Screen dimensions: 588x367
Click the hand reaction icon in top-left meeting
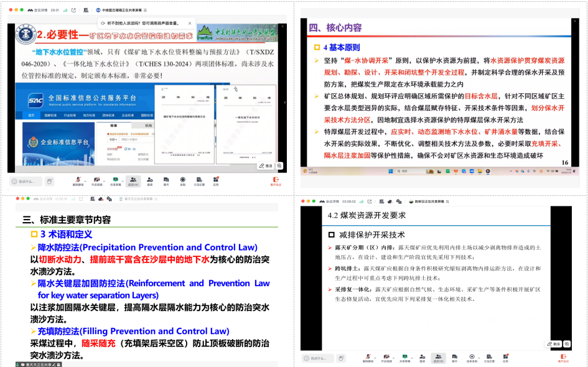50,181
